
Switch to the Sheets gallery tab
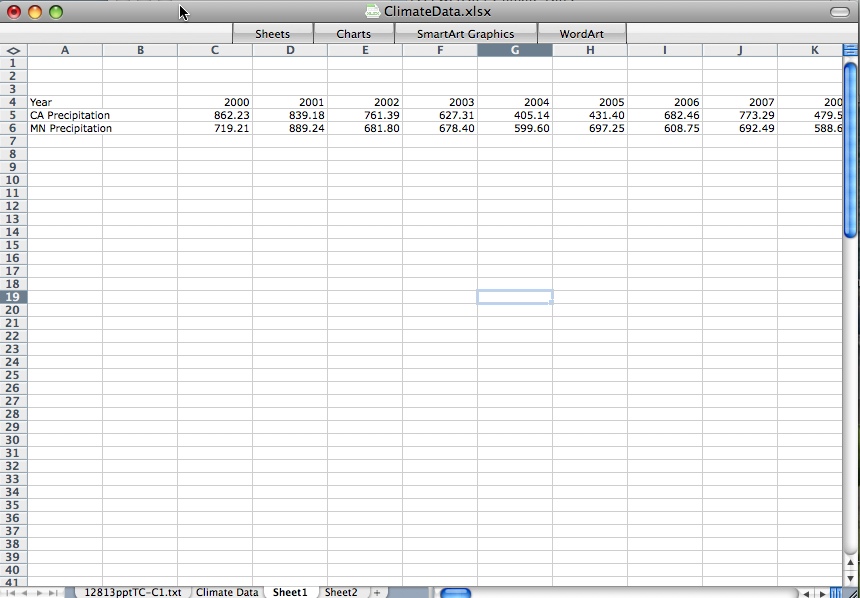pyautogui.click(x=272, y=33)
